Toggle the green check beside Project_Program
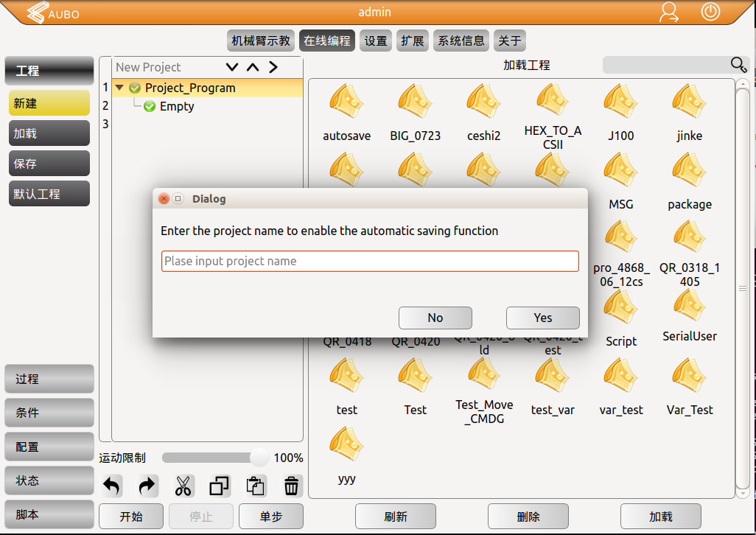The height and width of the screenshot is (535, 756). click(133, 87)
